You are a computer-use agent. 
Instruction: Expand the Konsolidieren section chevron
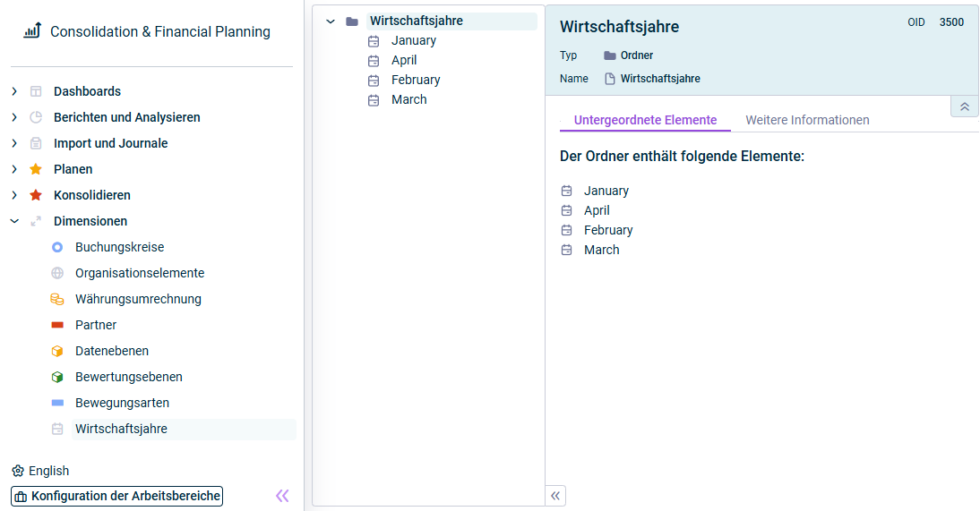(14, 195)
